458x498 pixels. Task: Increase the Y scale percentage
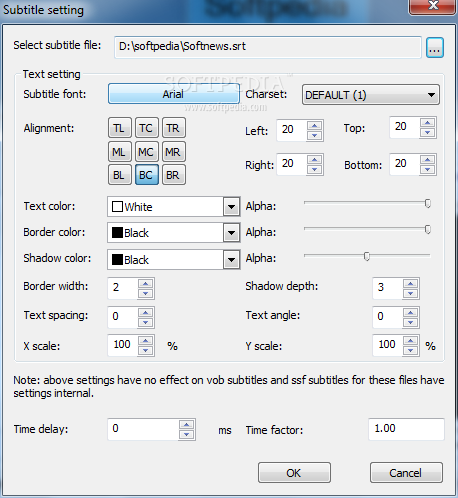[411, 341]
